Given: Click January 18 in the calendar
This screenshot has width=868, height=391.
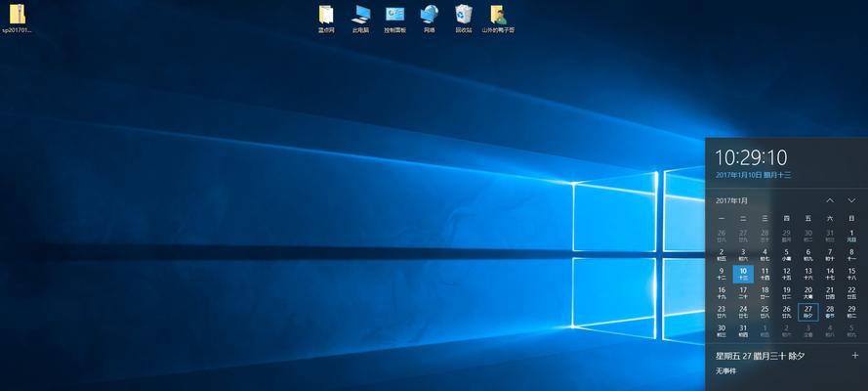Looking at the screenshot, I should click(x=765, y=293).
